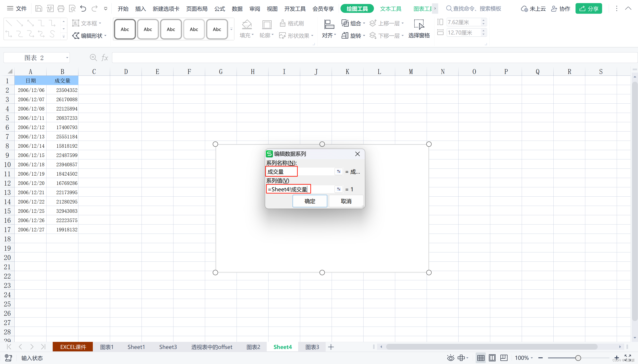Open the 文件 file menu
Image resolution: width=638 pixels, height=364 pixels.
click(17, 9)
